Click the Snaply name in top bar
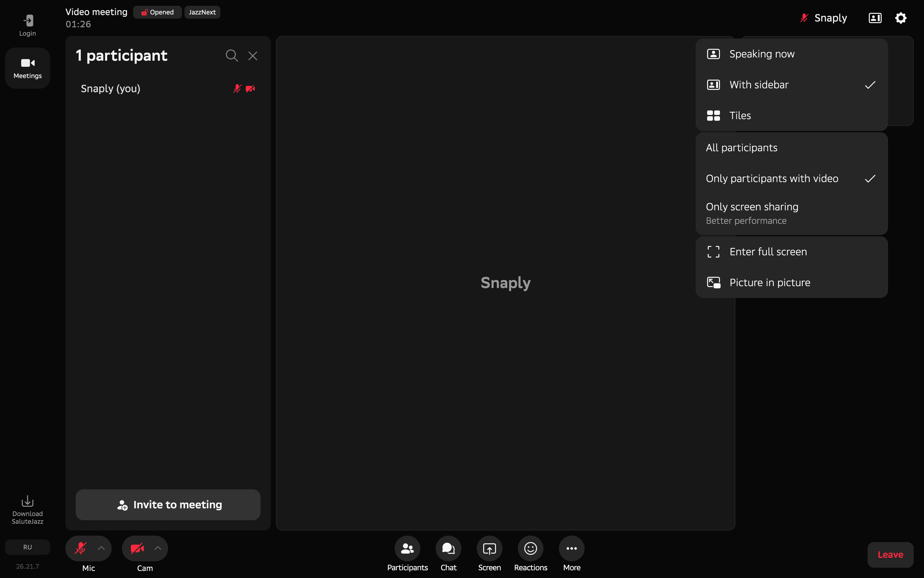 click(830, 18)
